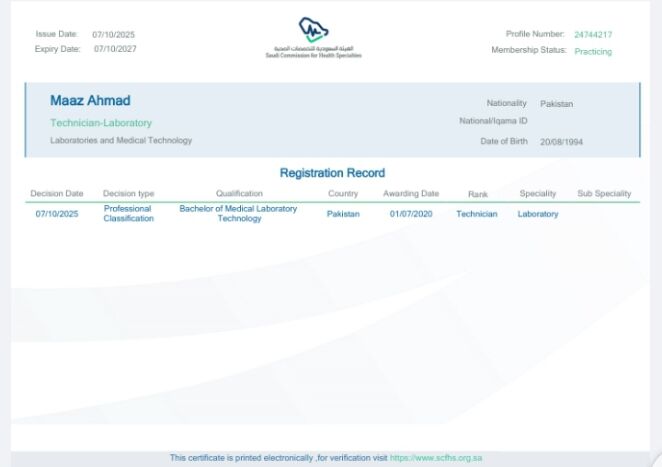Screen dimensions: 662x467
Task: Click the Awarding Date column header
Action: 411,193
